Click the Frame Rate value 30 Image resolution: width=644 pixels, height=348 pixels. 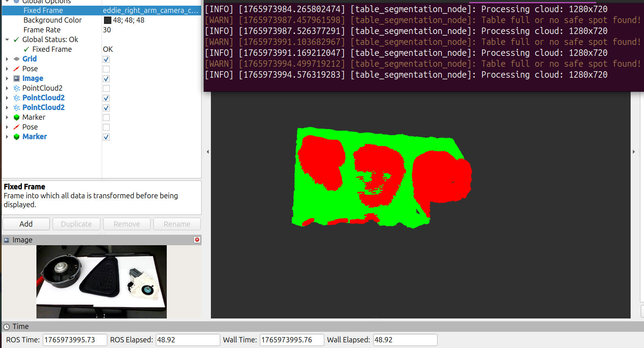click(107, 30)
